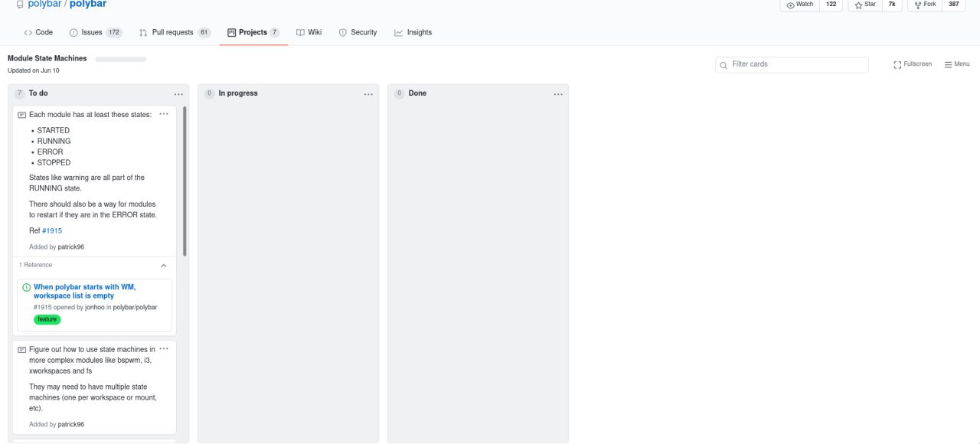Open the Done column options menu

click(558, 94)
